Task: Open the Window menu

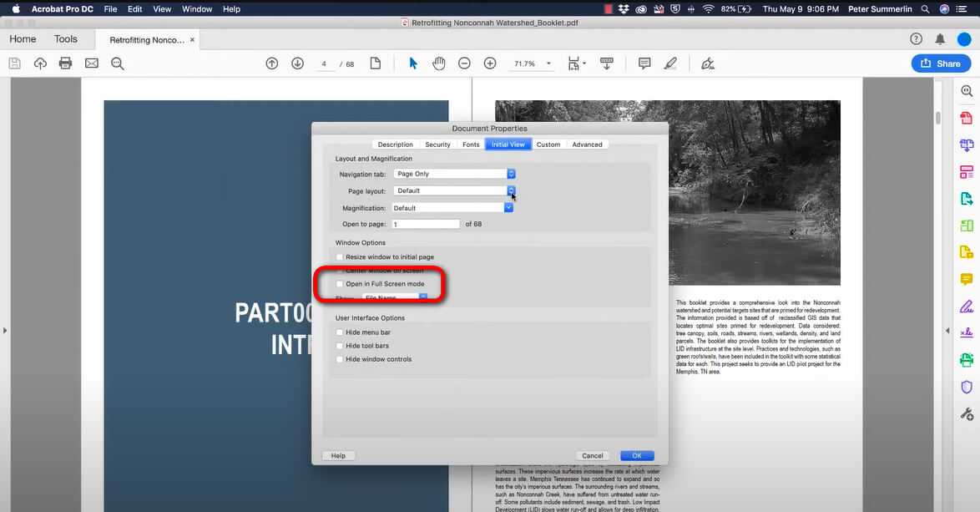Action: (196, 9)
